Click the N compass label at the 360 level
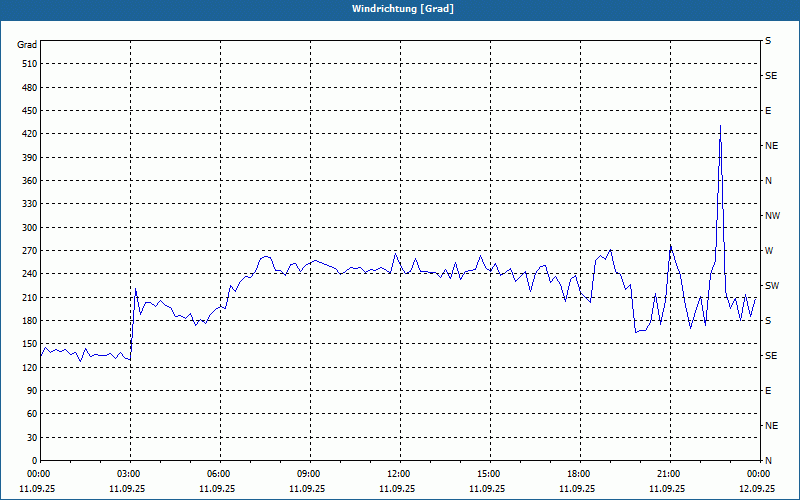800x500 pixels. tap(768, 181)
